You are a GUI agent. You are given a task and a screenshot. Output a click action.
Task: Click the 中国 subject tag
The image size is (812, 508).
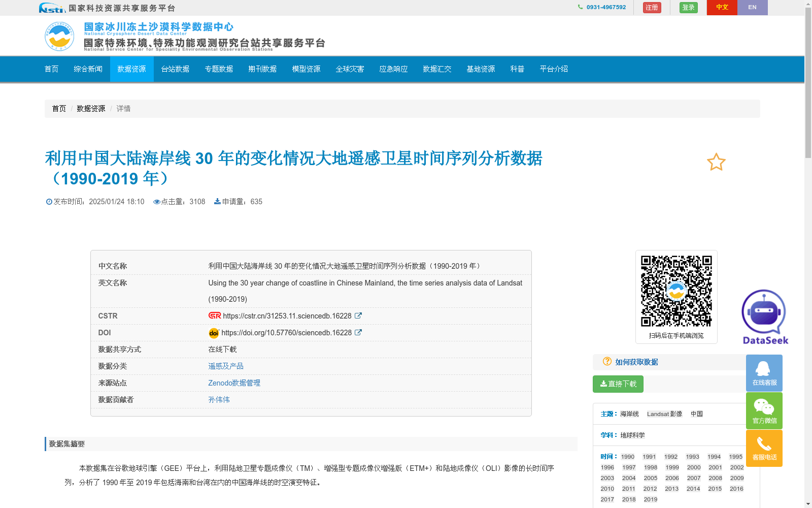coord(697,414)
